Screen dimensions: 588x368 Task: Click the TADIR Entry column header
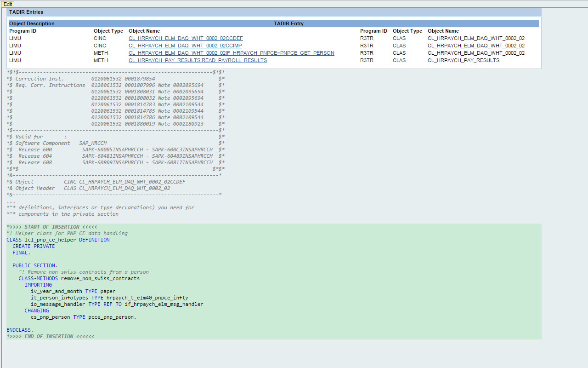(x=288, y=23)
